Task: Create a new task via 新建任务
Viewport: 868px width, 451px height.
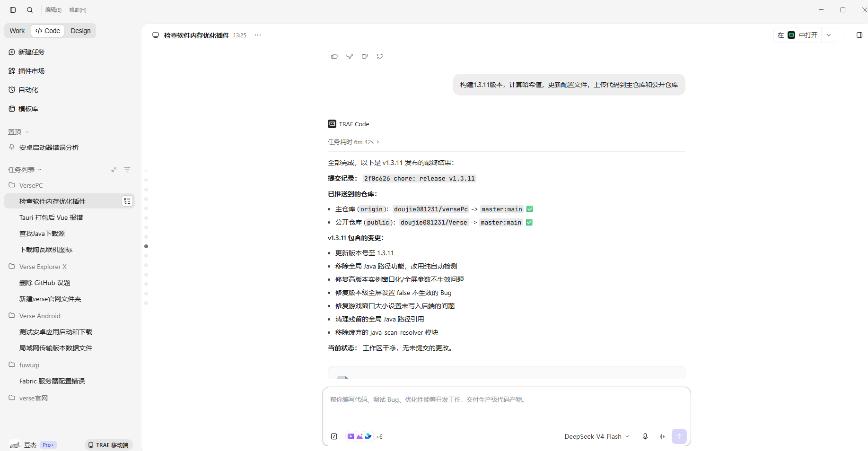Action: (x=26, y=52)
